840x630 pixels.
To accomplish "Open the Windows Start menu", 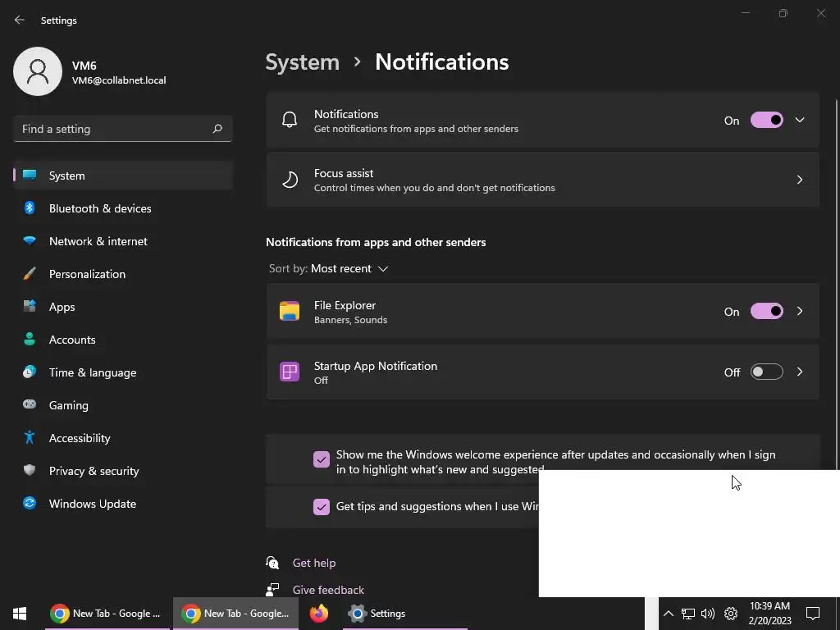I will coord(20,614).
